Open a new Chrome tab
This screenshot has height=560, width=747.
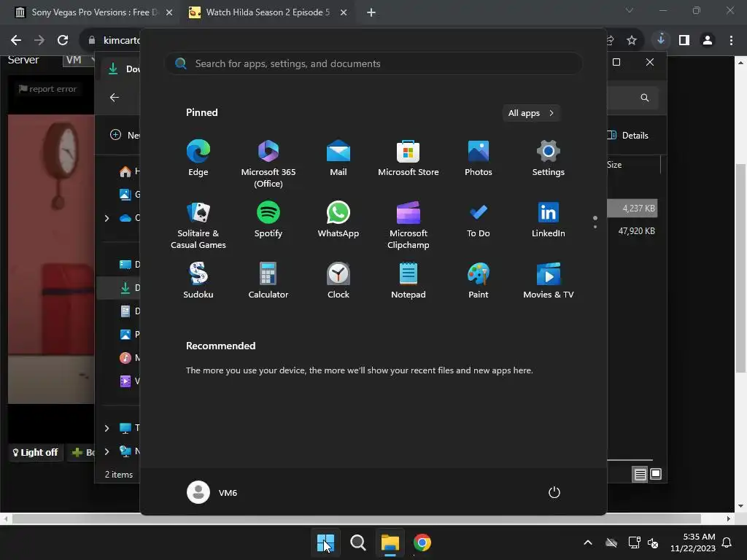coord(371,12)
